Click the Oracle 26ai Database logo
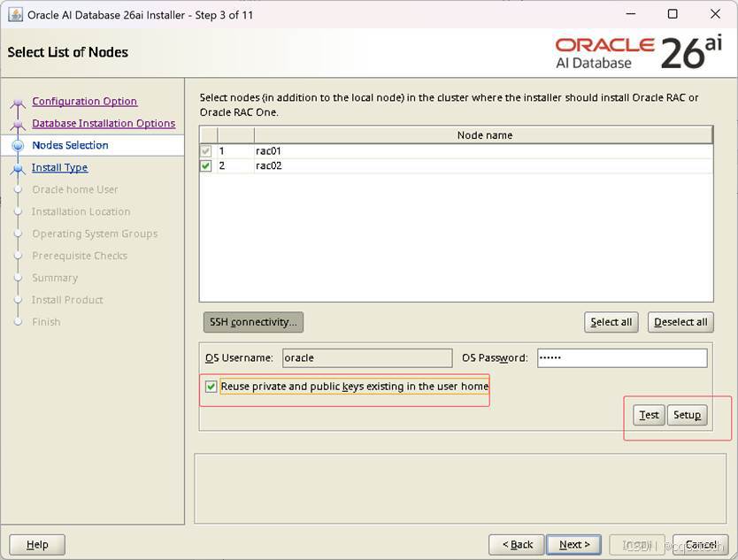The image size is (738, 560). click(639, 53)
